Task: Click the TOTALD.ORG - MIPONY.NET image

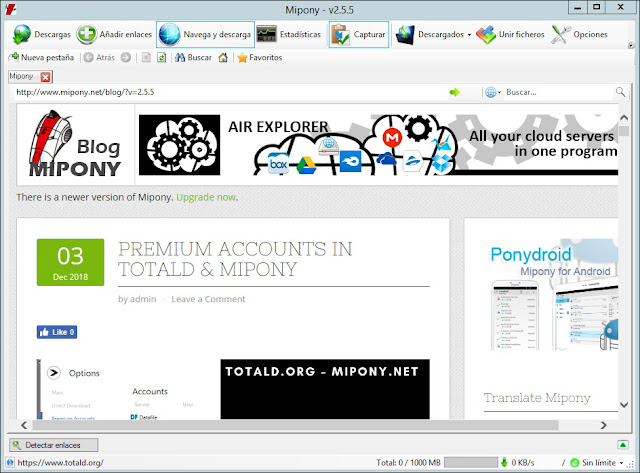Action: (325, 389)
